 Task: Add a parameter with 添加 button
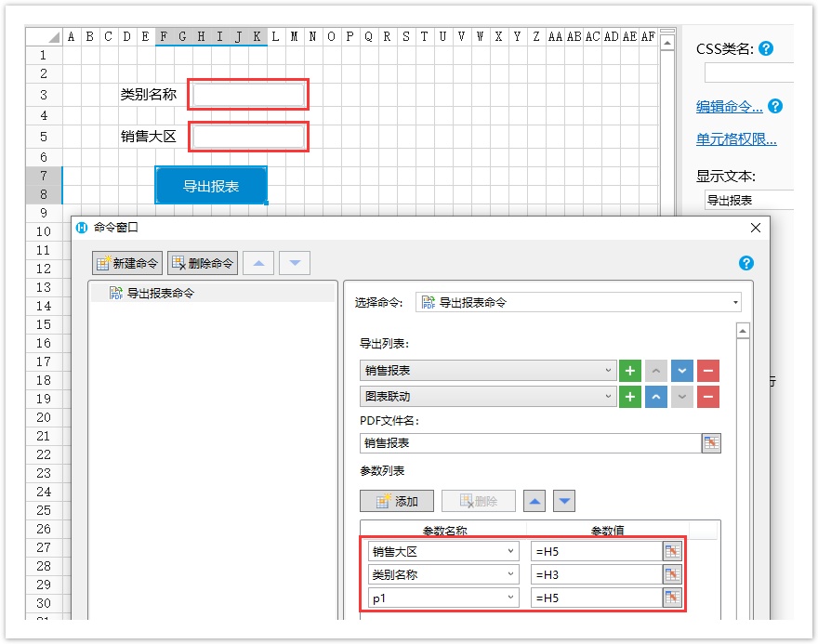(x=397, y=501)
